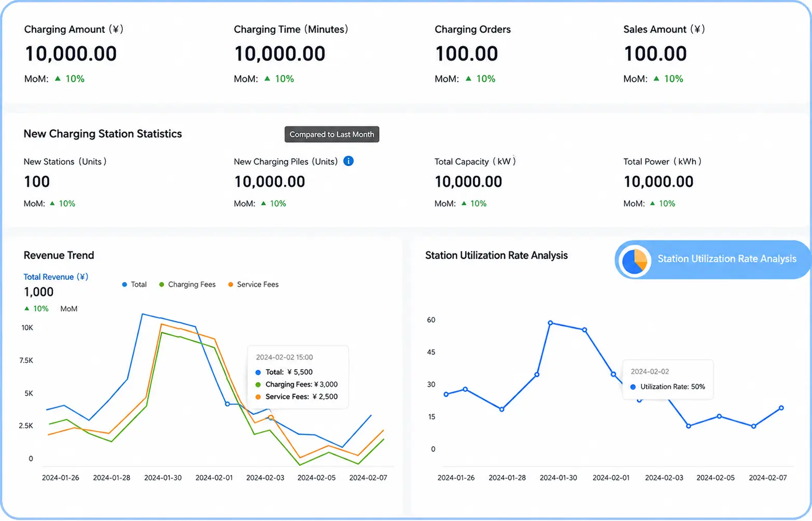Click the Charging Fees: ¥3,000 tooltip row
The width and height of the screenshot is (812, 521).
297,385
